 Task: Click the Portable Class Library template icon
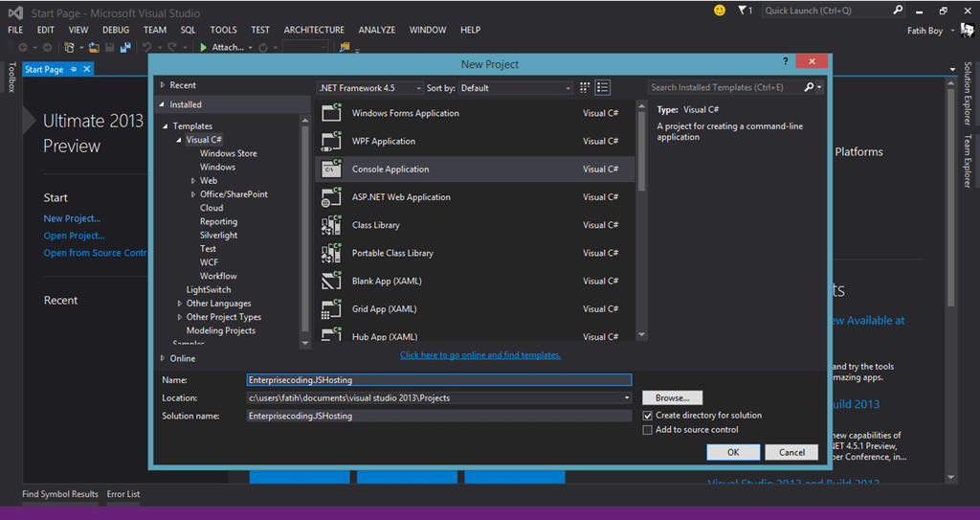tap(331, 253)
